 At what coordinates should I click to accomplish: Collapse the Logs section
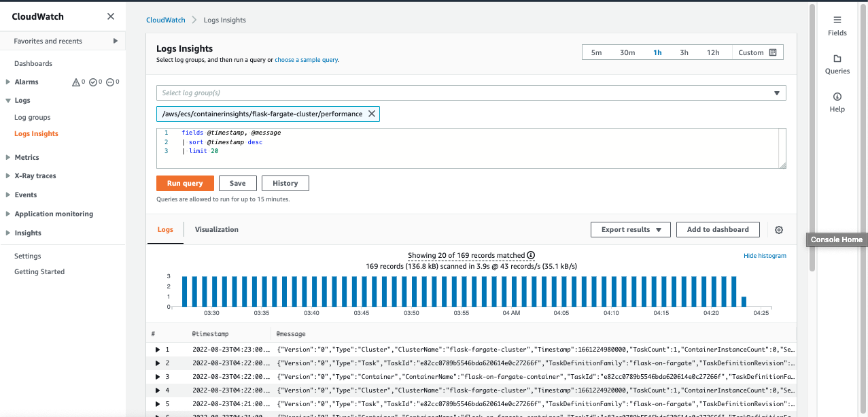point(8,100)
